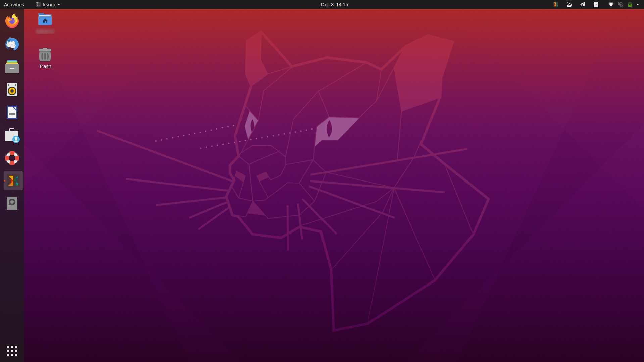644x362 pixels.
Task: Click the ksnip tray icon
Action: [x=556, y=4]
